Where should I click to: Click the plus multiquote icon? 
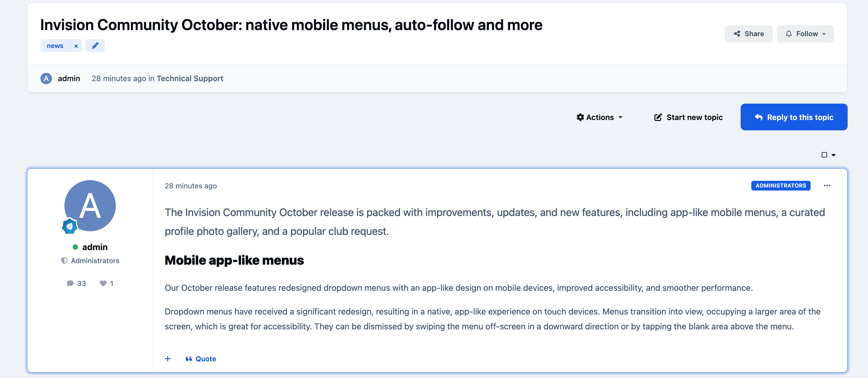point(167,359)
